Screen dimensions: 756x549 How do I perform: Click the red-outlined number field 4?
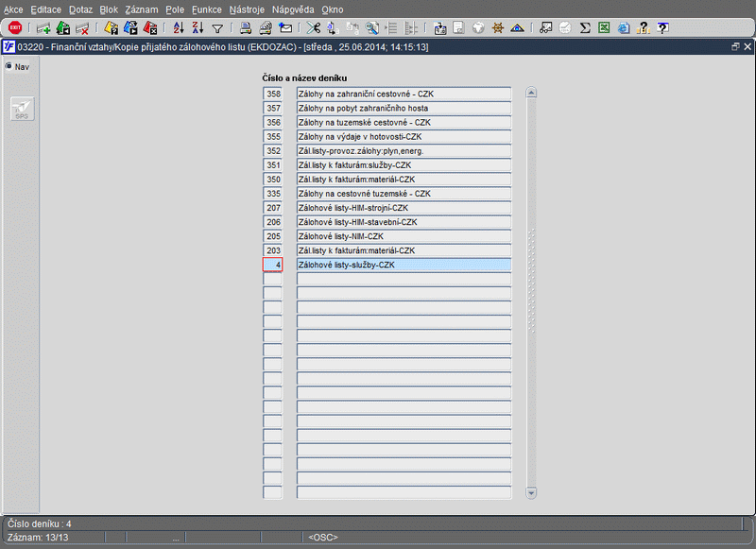pos(272,265)
